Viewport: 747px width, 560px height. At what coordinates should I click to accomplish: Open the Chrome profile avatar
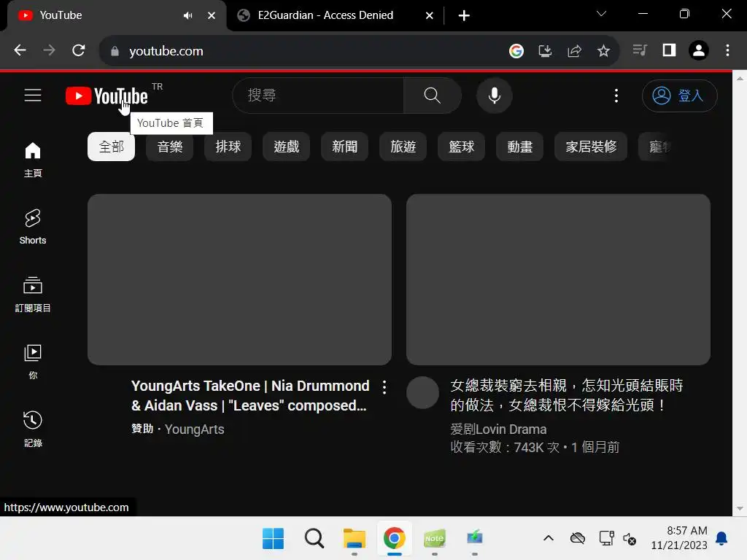(698, 50)
